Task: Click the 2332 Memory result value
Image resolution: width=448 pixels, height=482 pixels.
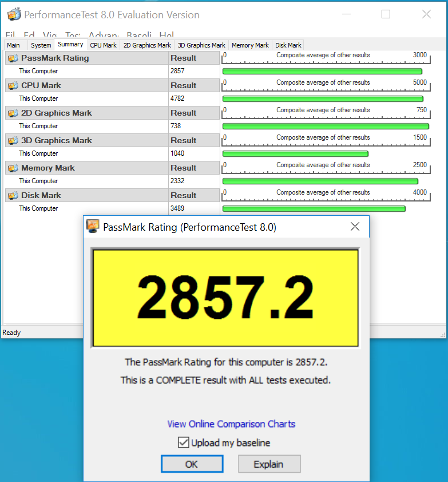Action: (177, 181)
